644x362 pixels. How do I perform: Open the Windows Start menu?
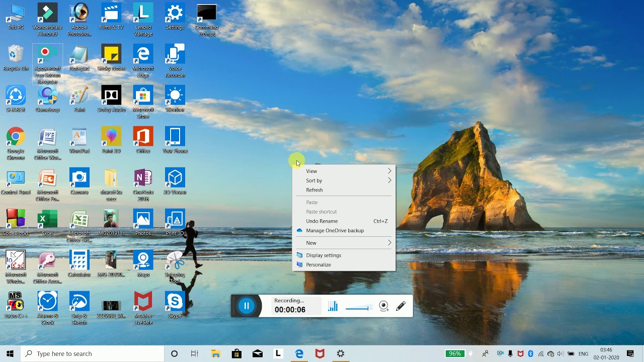coord(10,353)
